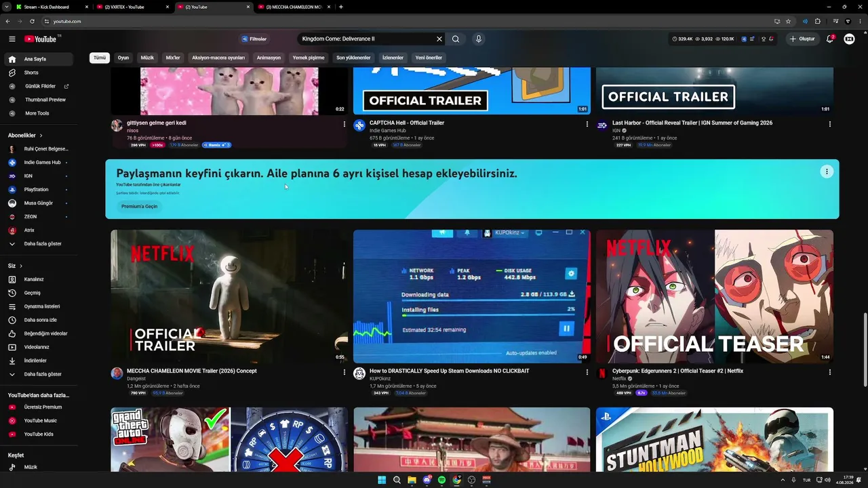The image size is (868, 488).
Task: Open Oynatma listeleri in sidebar
Action: click(x=37, y=306)
